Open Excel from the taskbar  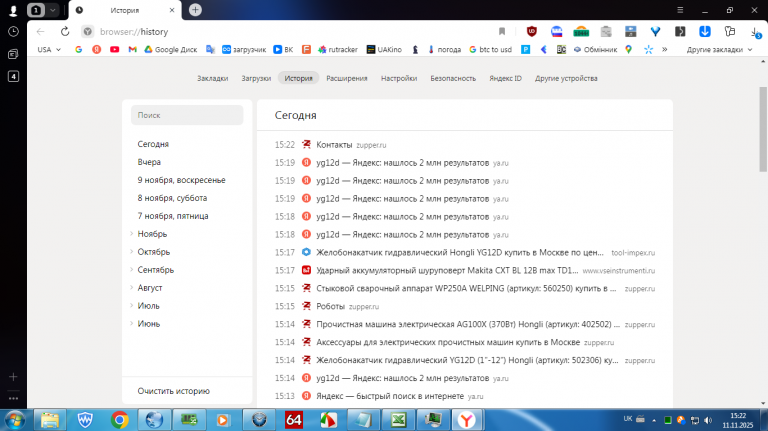click(x=398, y=420)
